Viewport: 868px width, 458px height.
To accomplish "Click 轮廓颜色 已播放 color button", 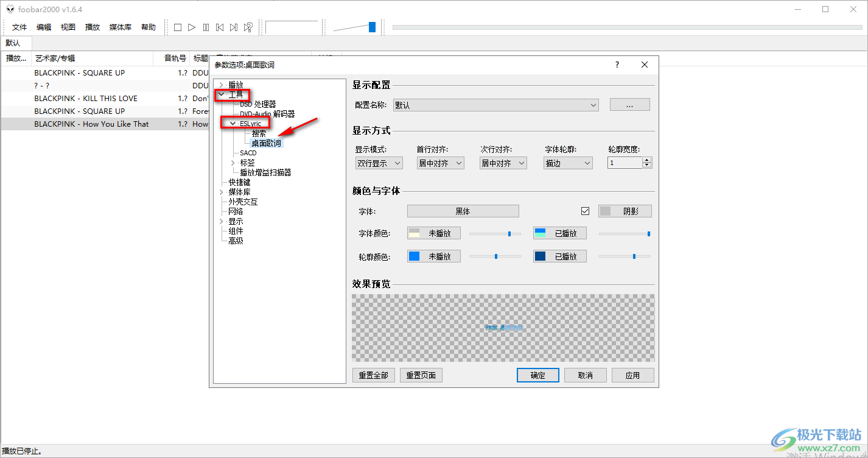I will click(x=560, y=256).
